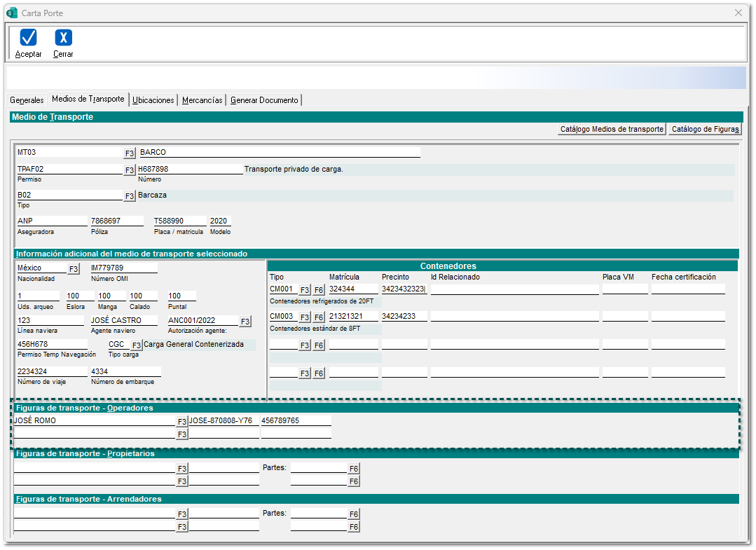Screen dimensions: 756x550
Task: Open F3 lookup for Autorización agente ANC001/2022
Action: point(245,322)
